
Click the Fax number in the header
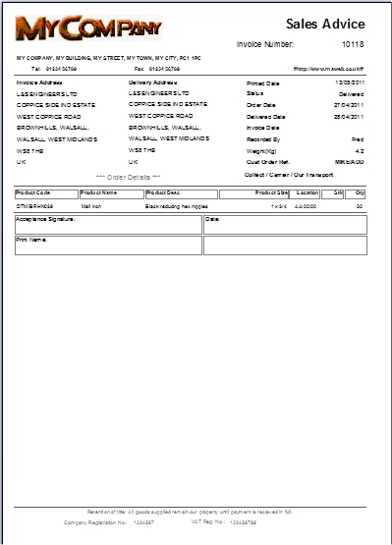click(164, 69)
